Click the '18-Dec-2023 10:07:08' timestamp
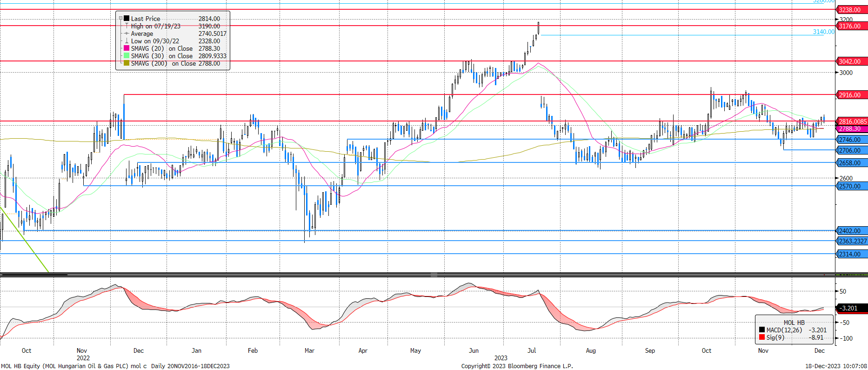Image resolution: width=868 pixels, height=370 pixels. (x=836, y=366)
